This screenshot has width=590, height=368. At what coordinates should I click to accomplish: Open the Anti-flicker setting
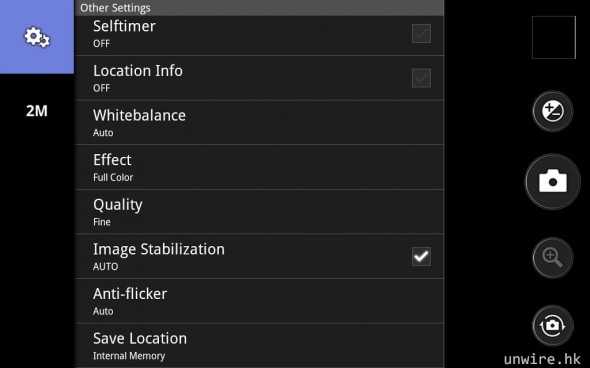(x=259, y=301)
